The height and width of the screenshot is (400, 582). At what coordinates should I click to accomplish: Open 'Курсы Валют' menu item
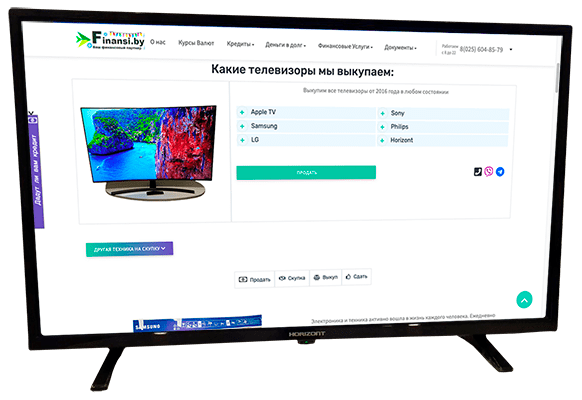(196, 43)
